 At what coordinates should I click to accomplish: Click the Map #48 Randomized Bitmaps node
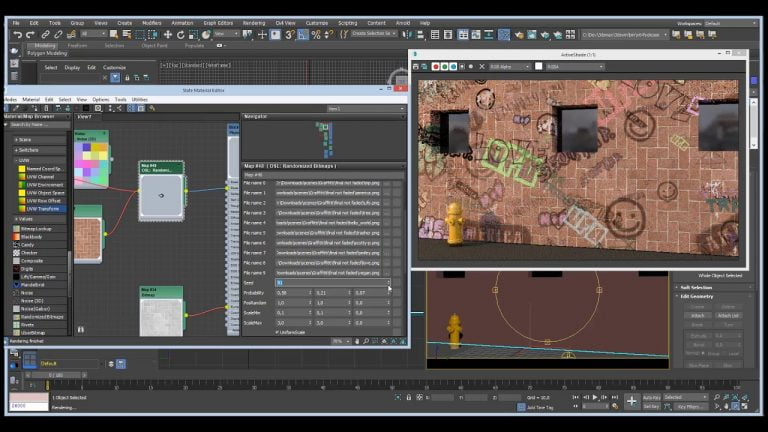point(162,191)
